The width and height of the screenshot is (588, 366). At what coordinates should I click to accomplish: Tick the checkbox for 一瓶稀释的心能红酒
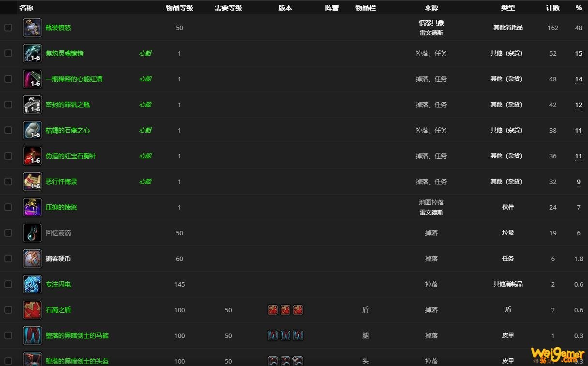tap(8, 79)
